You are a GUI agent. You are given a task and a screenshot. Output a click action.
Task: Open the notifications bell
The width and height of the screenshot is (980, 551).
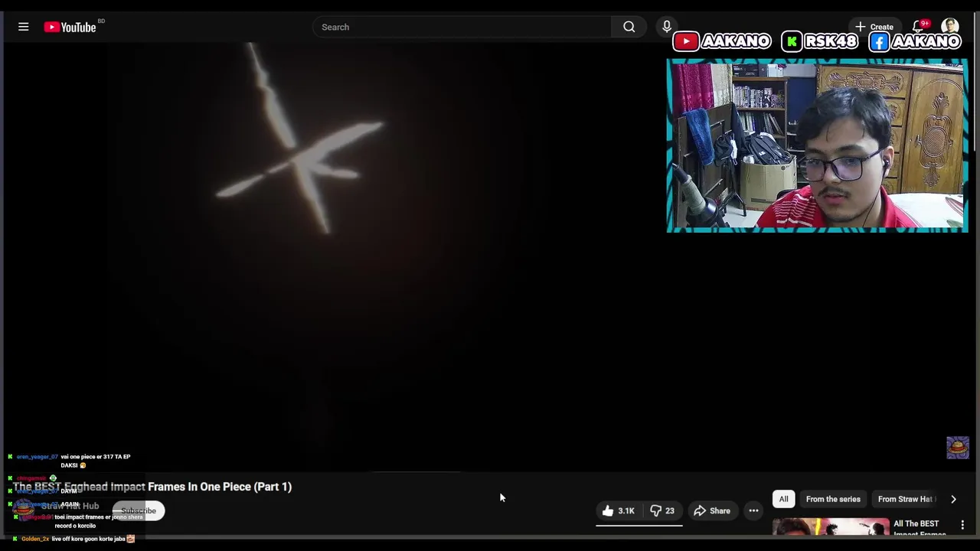[919, 27]
